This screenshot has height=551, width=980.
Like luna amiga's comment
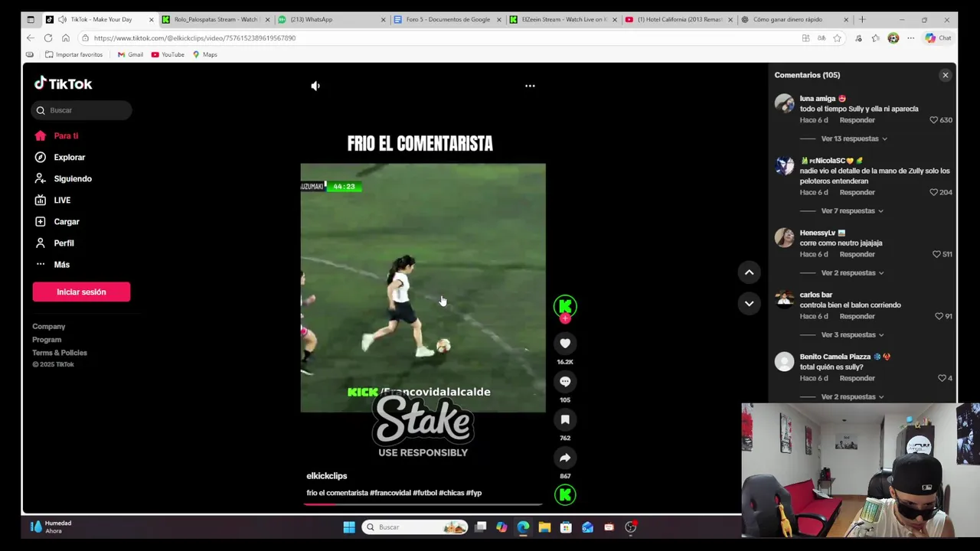pos(933,120)
